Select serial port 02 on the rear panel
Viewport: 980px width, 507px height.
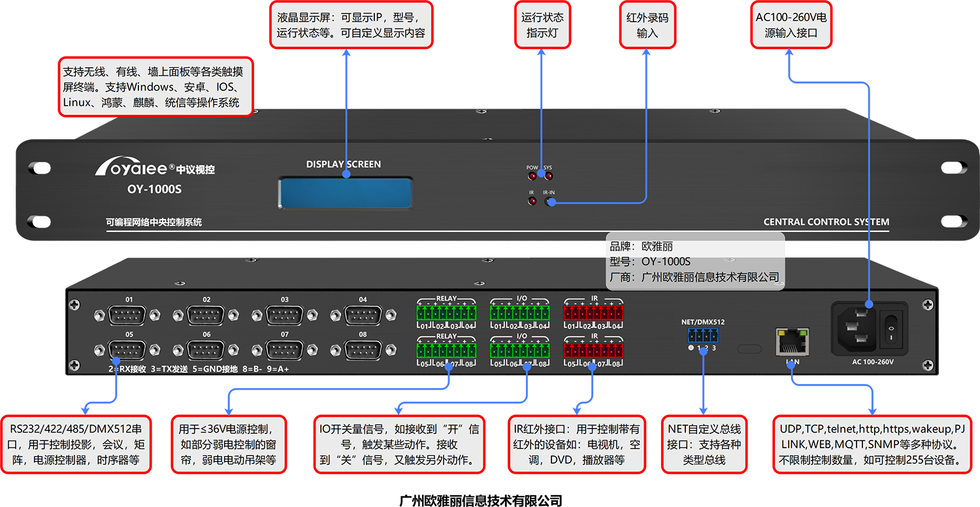click(x=206, y=316)
